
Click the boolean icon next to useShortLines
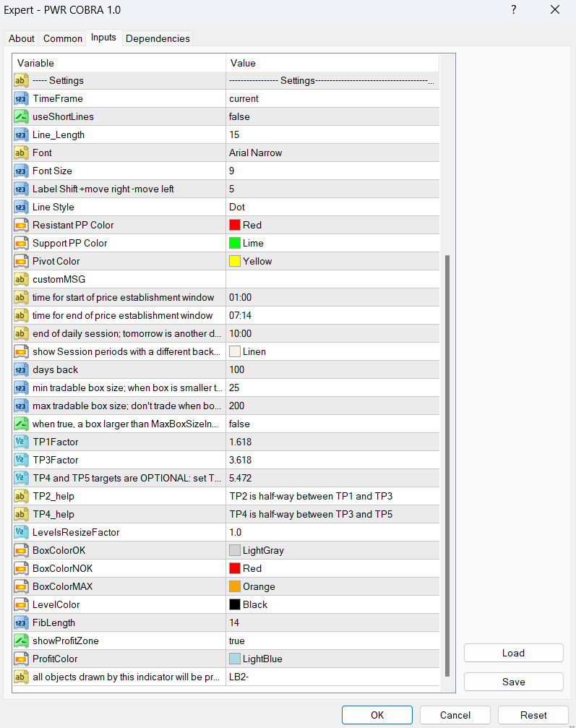21,116
